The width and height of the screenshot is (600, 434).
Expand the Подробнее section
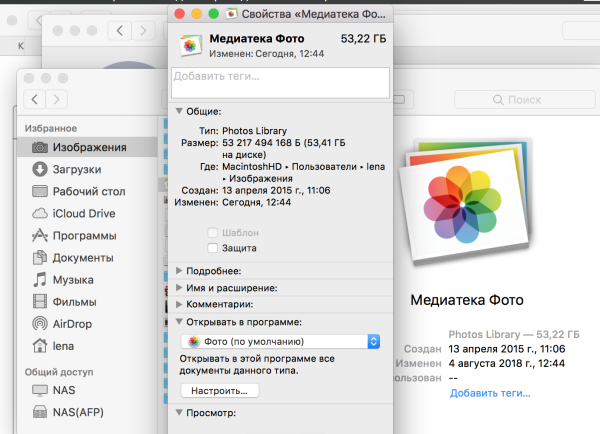180,271
